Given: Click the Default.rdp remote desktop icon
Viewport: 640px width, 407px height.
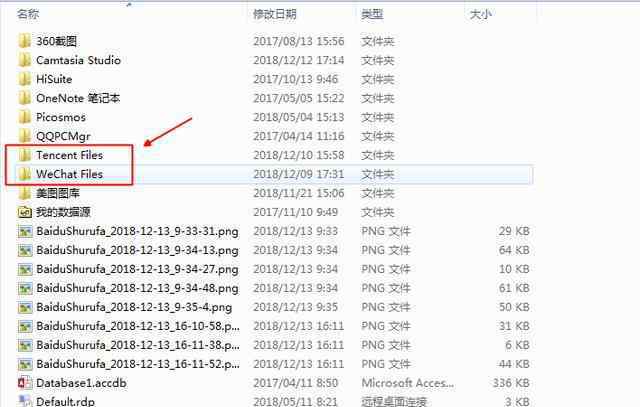Looking at the screenshot, I should [24, 401].
